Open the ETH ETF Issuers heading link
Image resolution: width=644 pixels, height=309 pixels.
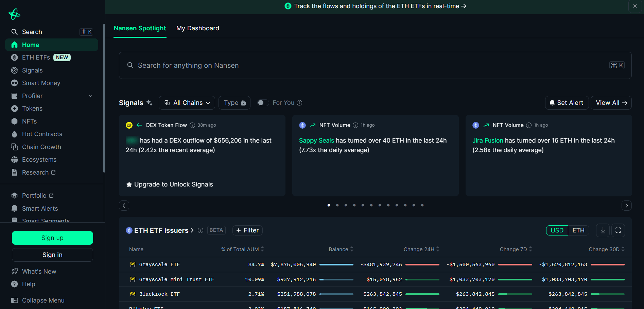tap(163, 230)
